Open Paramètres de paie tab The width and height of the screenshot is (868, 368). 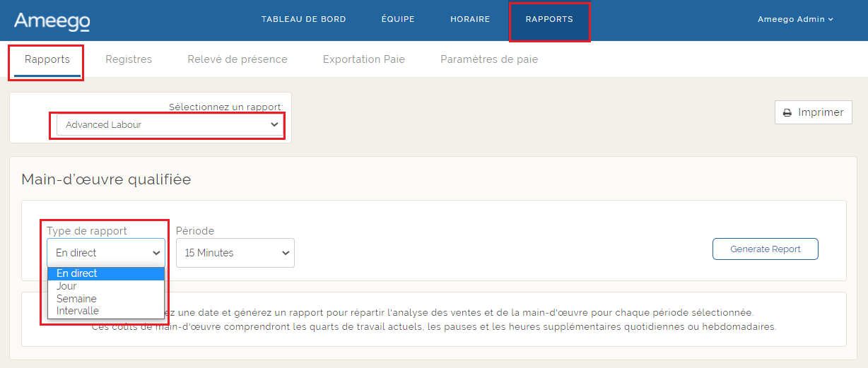click(489, 59)
